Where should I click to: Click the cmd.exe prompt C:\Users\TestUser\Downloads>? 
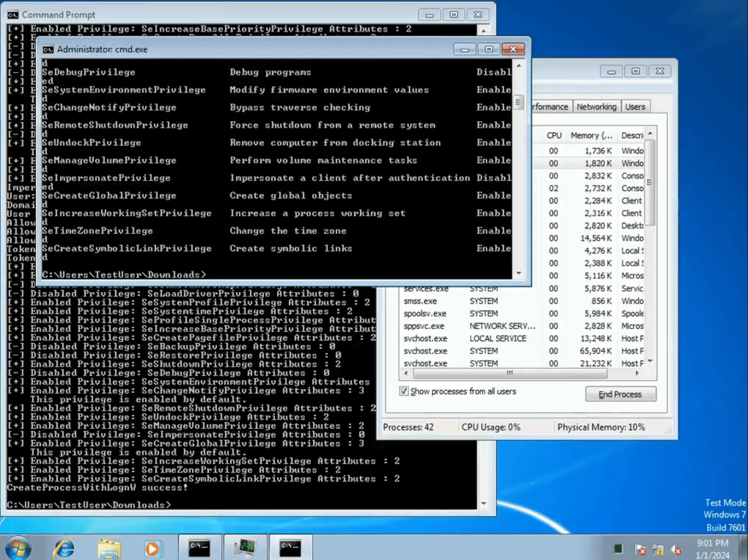point(124,275)
